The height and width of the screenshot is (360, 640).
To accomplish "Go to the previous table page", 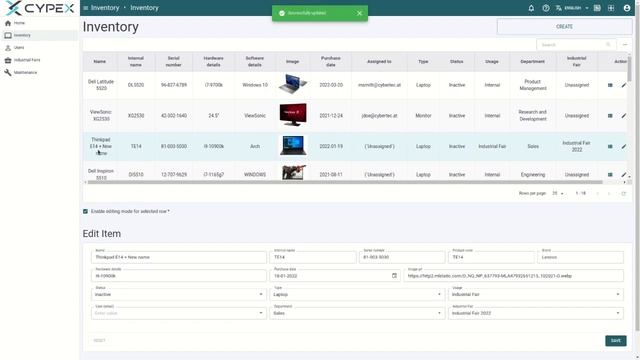I will [598, 193].
